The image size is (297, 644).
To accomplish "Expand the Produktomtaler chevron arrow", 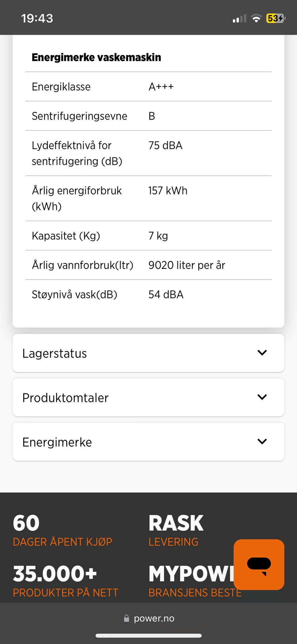I will pyautogui.click(x=262, y=397).
